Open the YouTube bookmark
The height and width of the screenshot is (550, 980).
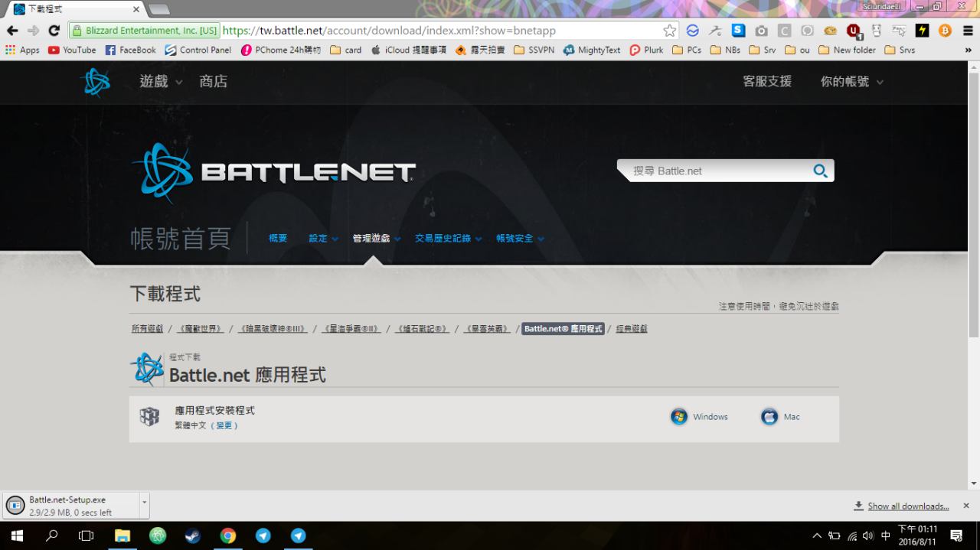pyautogui.click(x=72, y=50)
